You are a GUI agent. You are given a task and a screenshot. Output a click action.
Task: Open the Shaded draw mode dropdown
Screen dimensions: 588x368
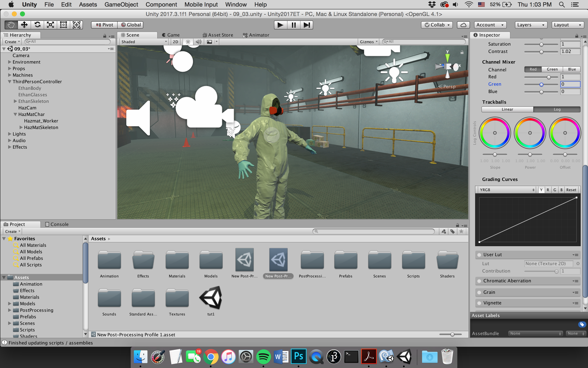(x=144, y=42)
